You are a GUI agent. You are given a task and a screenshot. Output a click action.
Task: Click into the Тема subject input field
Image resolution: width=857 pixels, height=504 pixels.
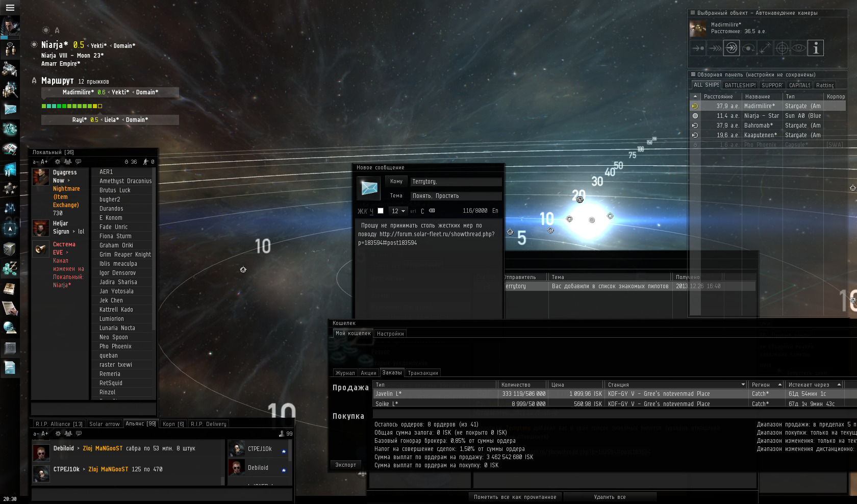click(456, 196)
